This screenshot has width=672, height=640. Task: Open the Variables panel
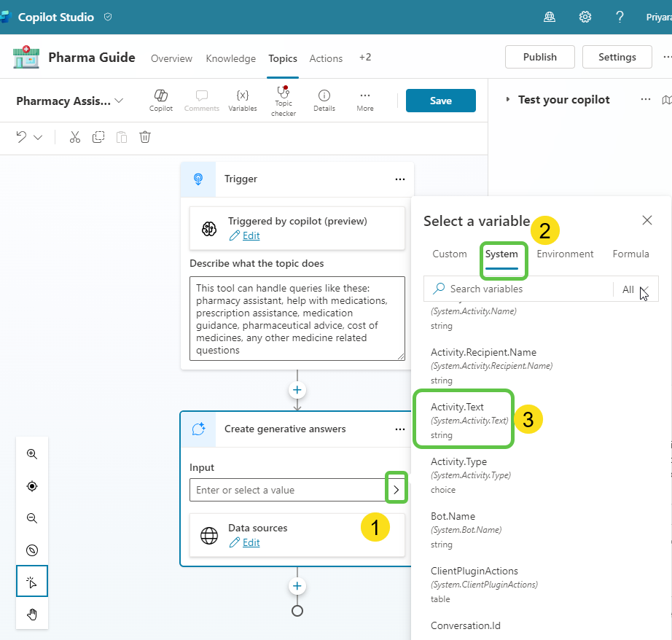(242, 100)
